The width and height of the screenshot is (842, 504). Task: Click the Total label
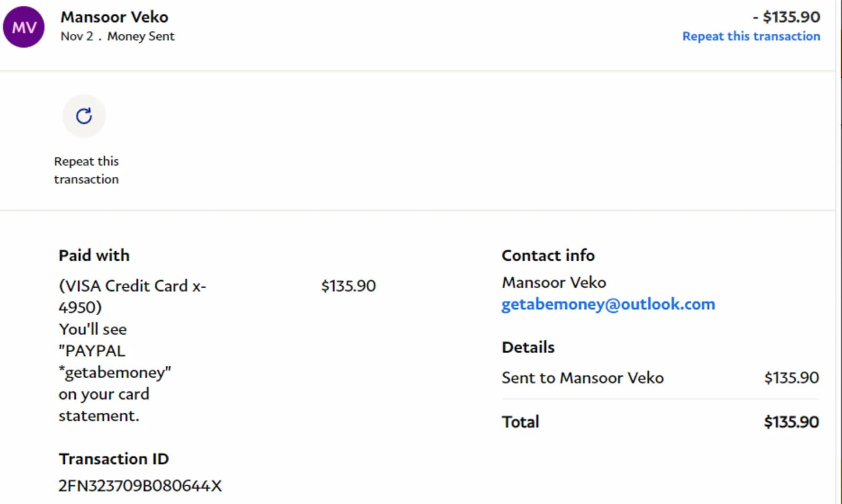[520, 422]
